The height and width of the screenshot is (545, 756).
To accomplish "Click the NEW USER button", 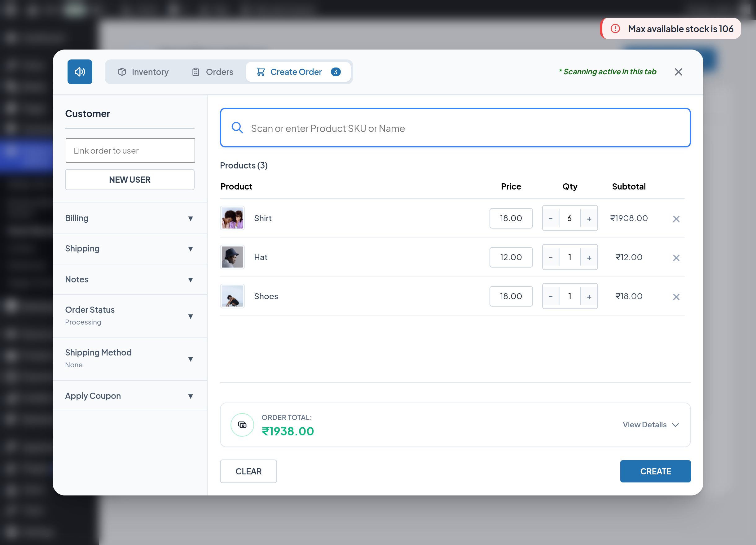I will [130, 180].
